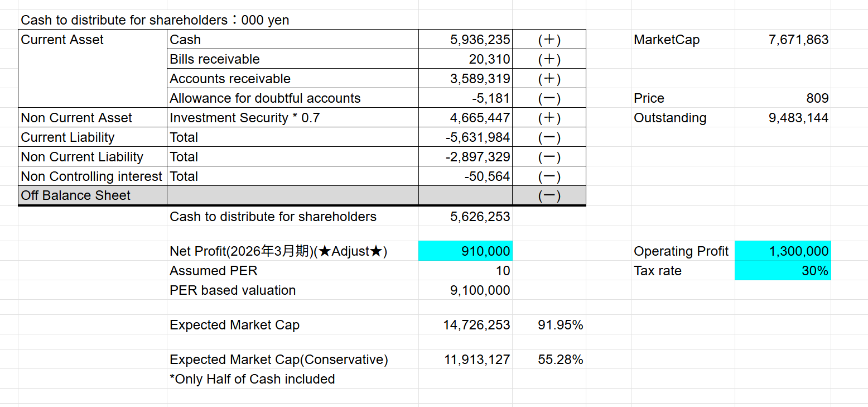
Task: Select the (－) sign in Off Balance Sheet row
Action: (x=549, y=195)
